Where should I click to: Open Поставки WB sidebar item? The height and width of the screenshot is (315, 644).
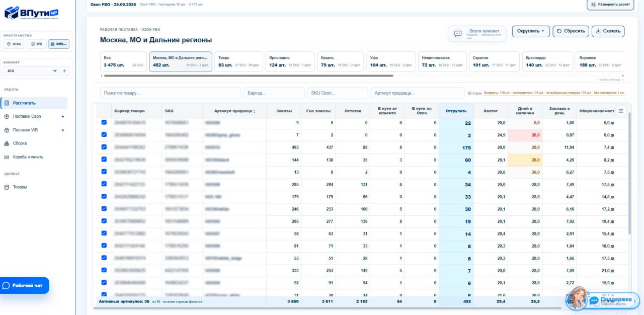(34, 130)
